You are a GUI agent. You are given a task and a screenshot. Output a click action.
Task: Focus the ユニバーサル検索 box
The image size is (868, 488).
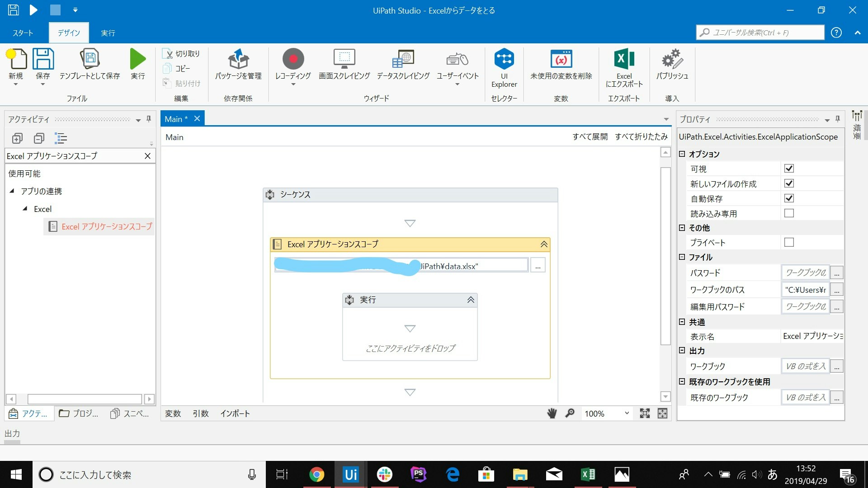(760, 33)
